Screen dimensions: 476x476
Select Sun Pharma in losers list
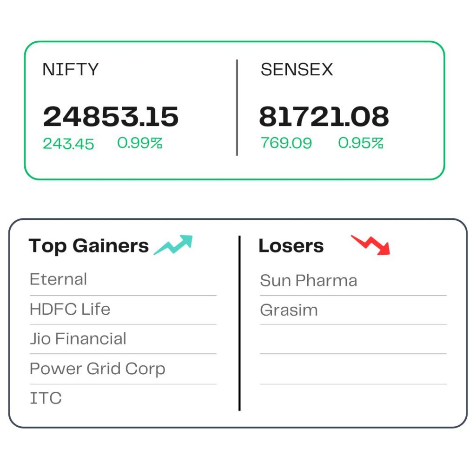(x=309, y=280)
